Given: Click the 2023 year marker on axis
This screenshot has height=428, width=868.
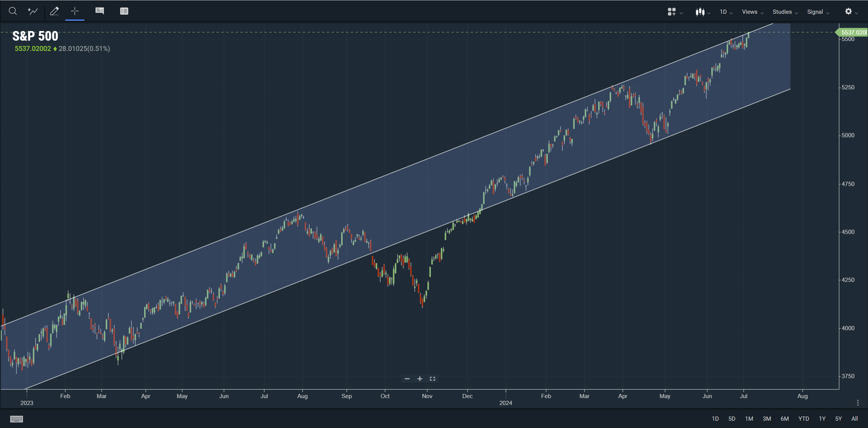Looking at the screenshot, I should tap(27, 403).
